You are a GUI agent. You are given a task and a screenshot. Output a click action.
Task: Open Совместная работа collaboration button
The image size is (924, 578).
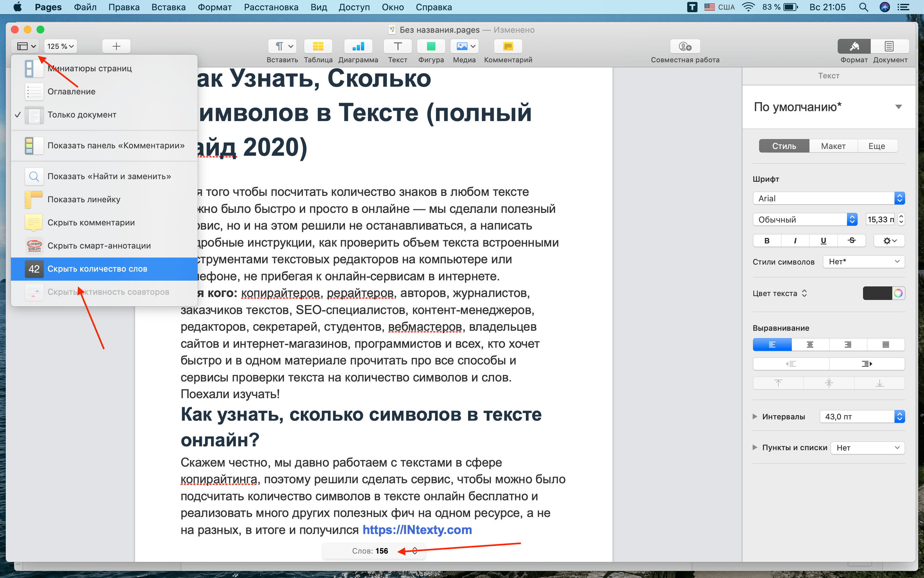[685, 46]
